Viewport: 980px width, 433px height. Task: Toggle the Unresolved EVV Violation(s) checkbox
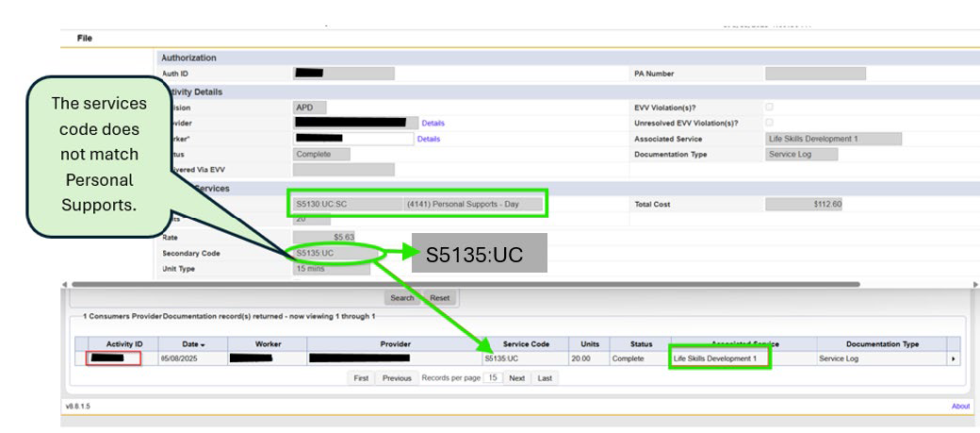[x=769, y=123]
